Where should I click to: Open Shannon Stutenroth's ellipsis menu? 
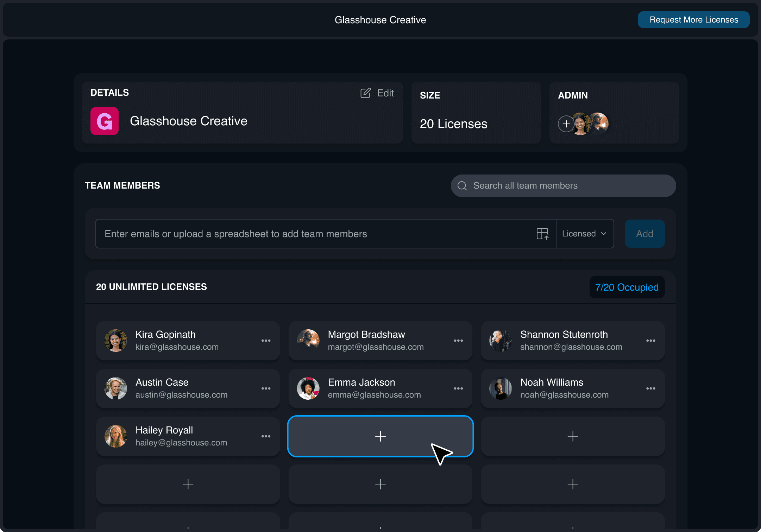650,341
